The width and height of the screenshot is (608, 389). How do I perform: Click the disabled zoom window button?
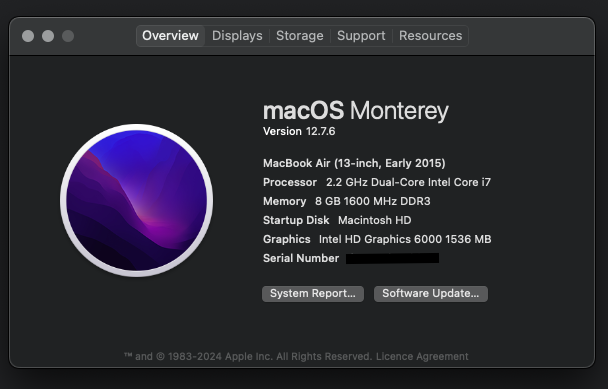point(68,36)
